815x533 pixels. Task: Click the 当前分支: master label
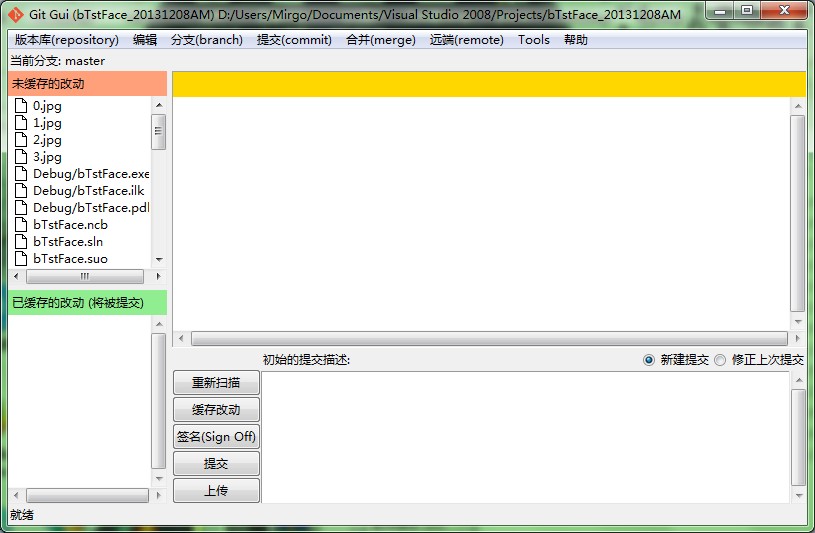(x=57, y=61)
